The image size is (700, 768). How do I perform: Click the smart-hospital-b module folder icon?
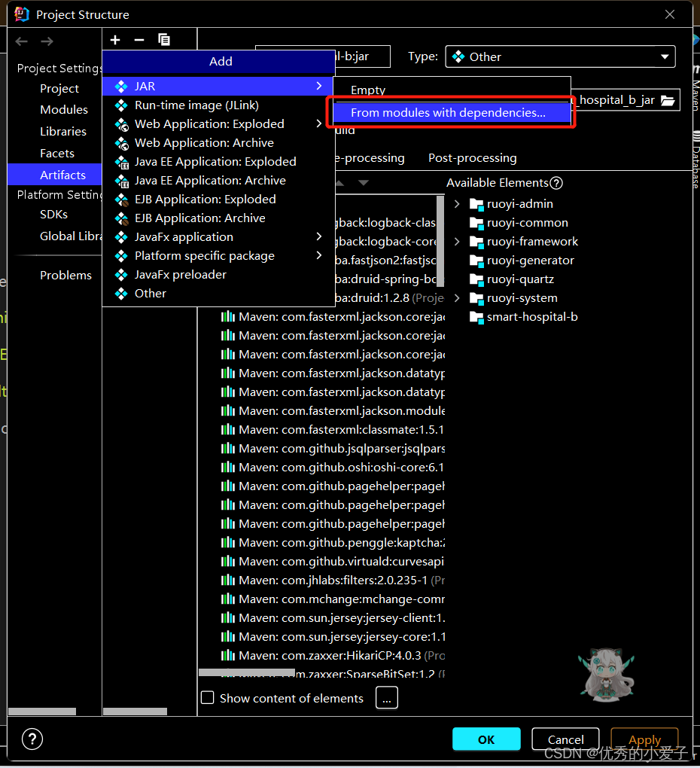click(476, 317)
